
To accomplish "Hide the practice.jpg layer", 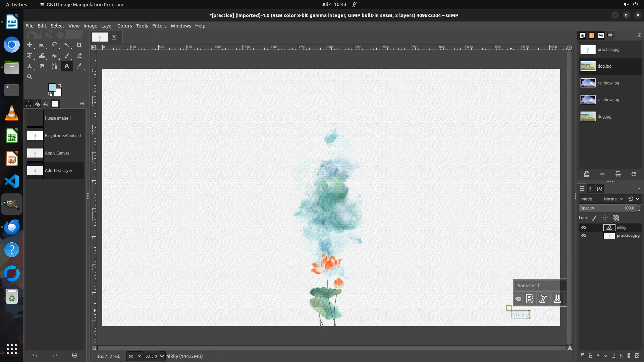I will pyautogui.click(x=584, y=236).
